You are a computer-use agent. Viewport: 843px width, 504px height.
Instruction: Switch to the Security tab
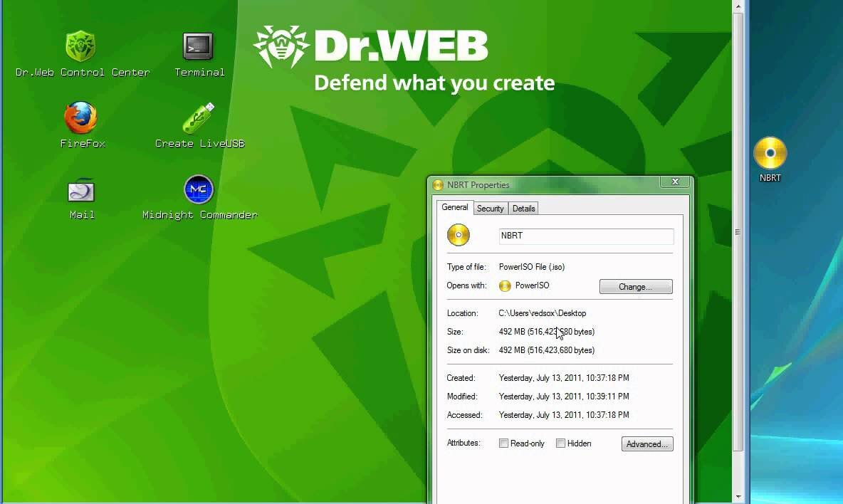pos(491,209)
